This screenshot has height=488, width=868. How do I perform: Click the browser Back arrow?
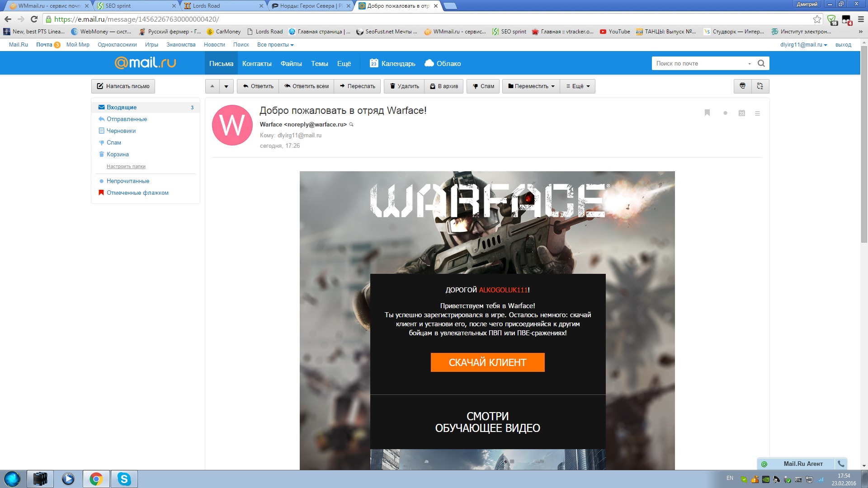coord(8,19)
